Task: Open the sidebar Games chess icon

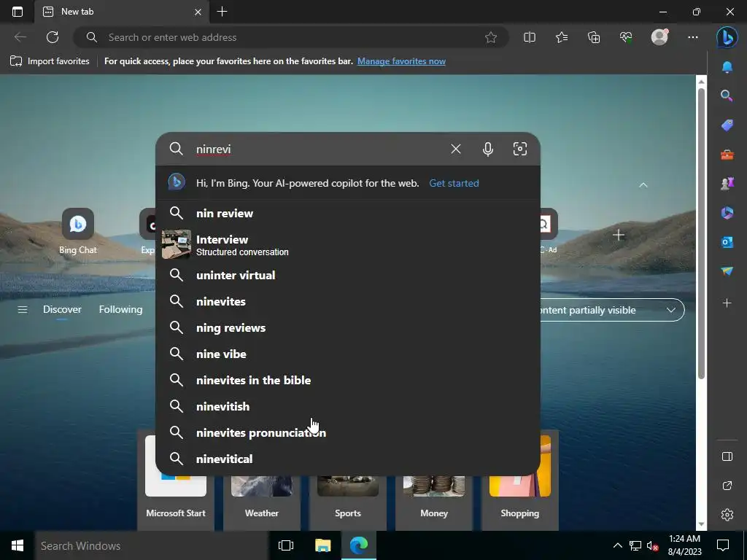Action: click(x=727, y=183)
